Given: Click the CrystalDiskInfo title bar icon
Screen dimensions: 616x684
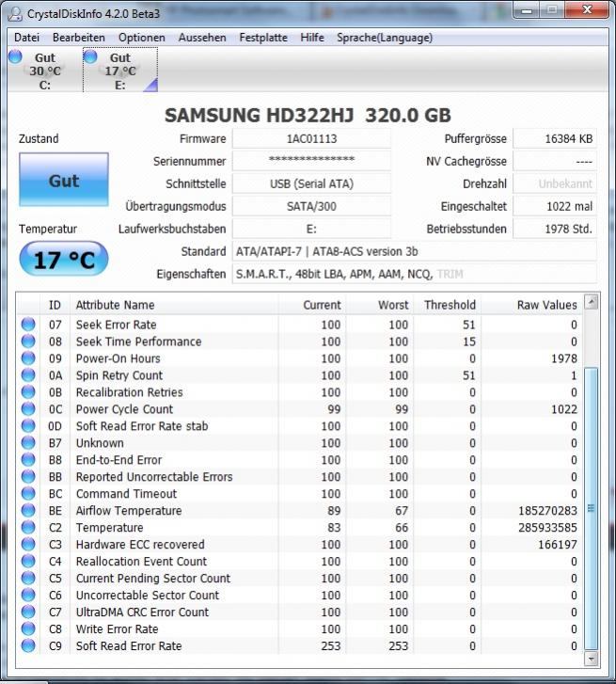Looking at the screenshot, I should 16,14.
